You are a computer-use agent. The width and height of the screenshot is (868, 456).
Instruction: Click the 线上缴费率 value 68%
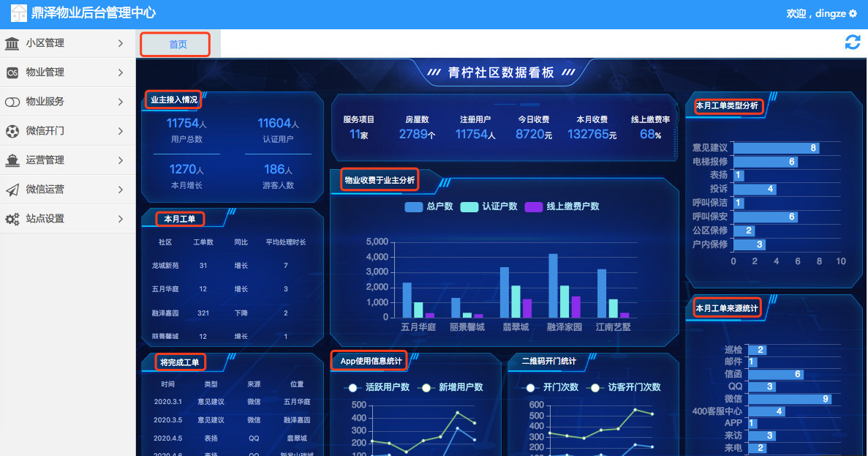(x=650, y=134)
